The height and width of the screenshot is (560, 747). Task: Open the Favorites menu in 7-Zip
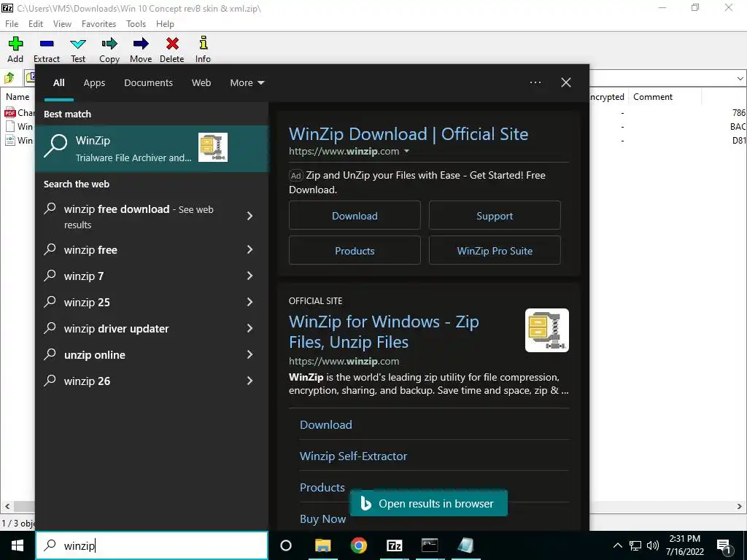(98, 24)
